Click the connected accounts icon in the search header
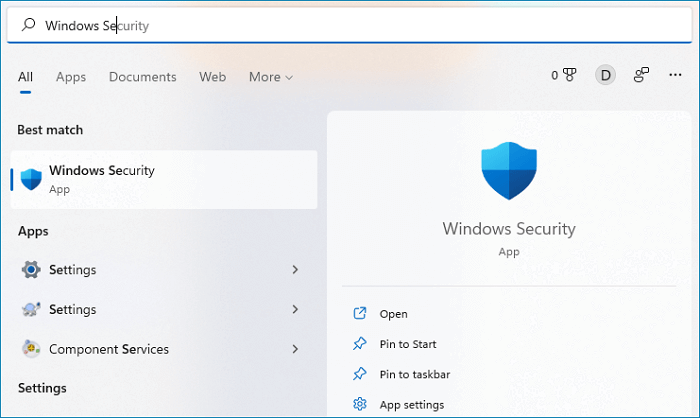 (x=642, y=75)
